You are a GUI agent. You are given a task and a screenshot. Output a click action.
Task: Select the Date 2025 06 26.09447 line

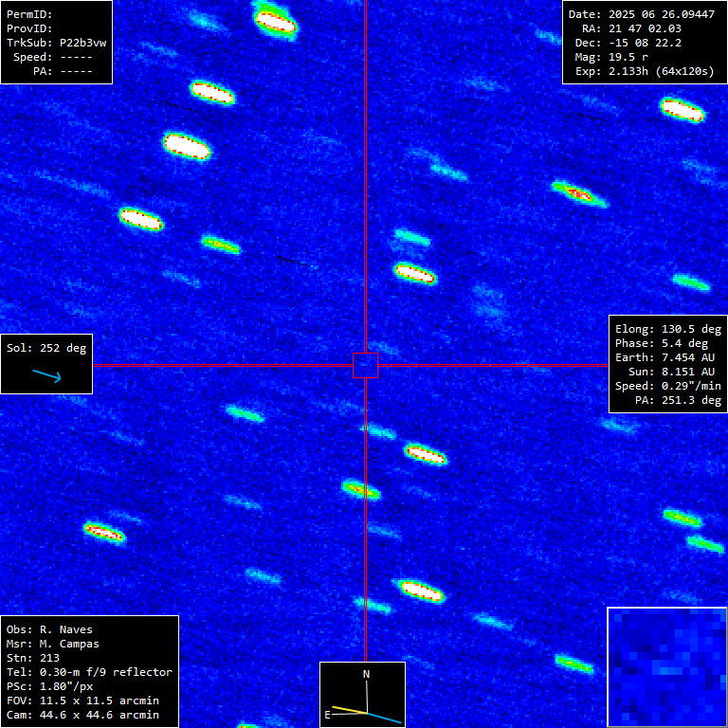(x=642, y=14)
